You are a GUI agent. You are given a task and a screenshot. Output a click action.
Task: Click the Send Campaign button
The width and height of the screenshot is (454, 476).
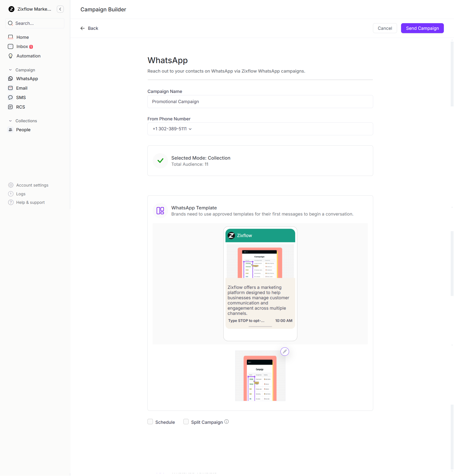422,28
